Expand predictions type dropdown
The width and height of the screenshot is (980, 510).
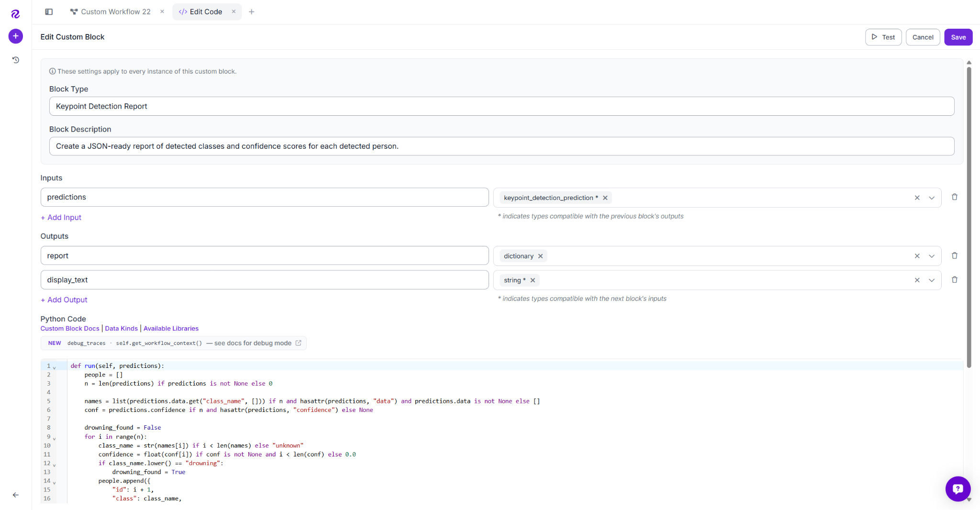tap(932, 198)
